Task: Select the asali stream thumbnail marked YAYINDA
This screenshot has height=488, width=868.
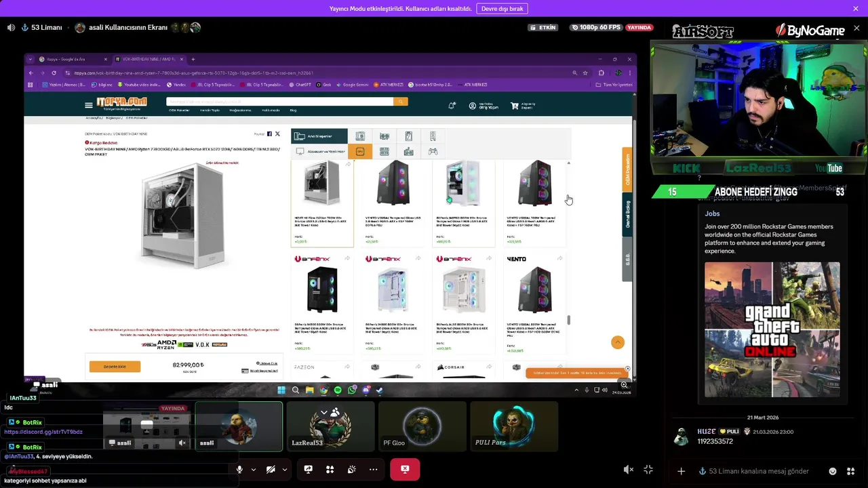Action: pos(146,426)
